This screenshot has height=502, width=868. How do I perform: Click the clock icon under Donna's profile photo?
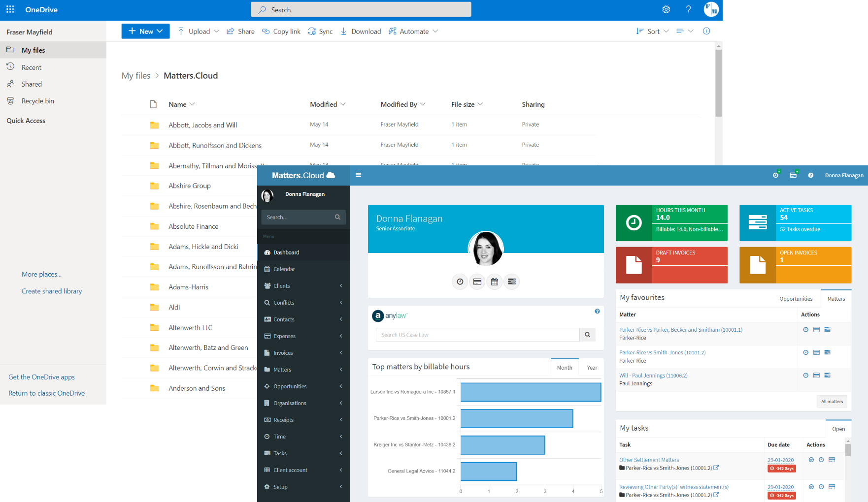pos(460,282)
